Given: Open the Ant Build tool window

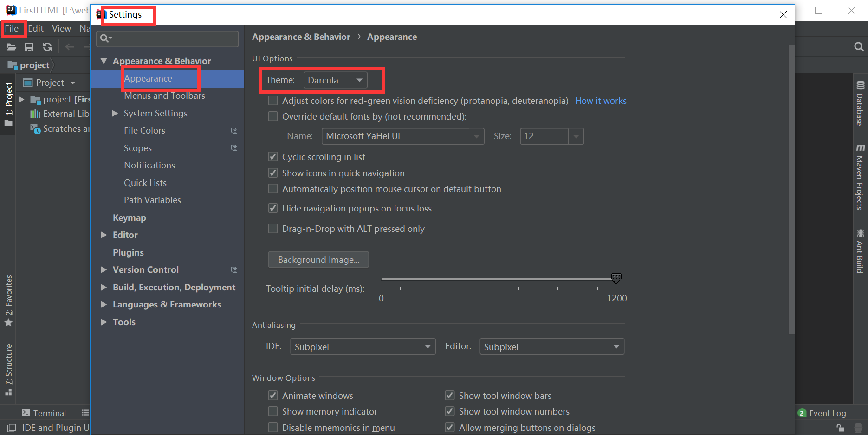Looking at the screenshot, I should point(860,250).
